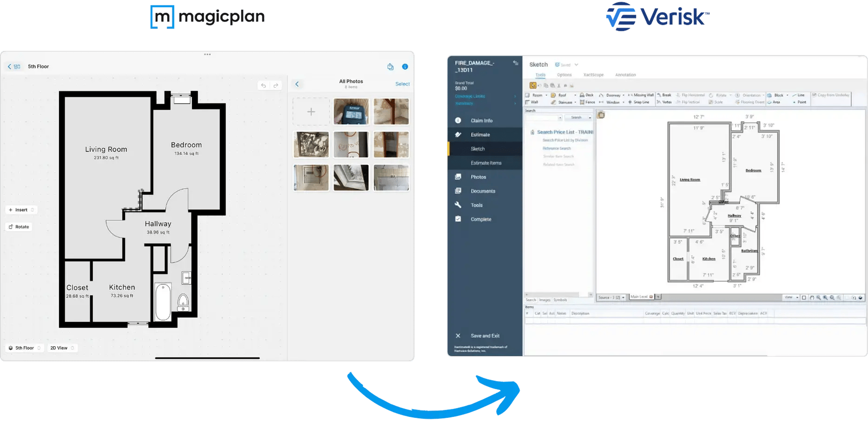Select the Missing Wall tool

click(641, 95)
